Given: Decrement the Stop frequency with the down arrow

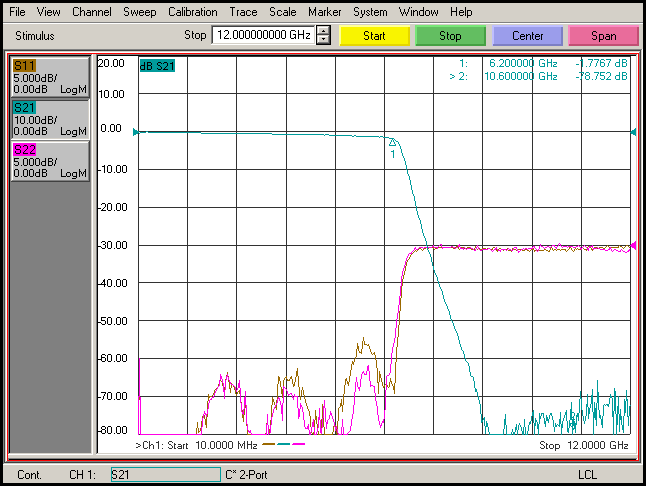Looking at the screenshot, I should click(323, 40).
